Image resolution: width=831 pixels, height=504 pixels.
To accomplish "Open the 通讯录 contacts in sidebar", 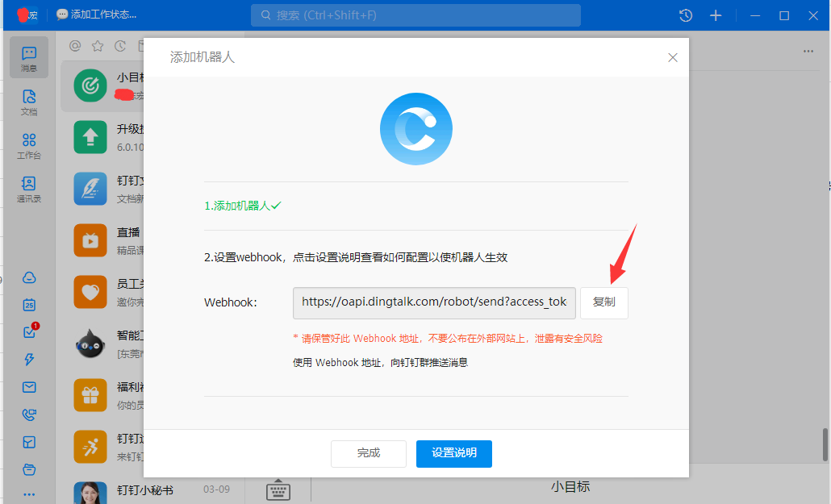I will pos(29,190).
